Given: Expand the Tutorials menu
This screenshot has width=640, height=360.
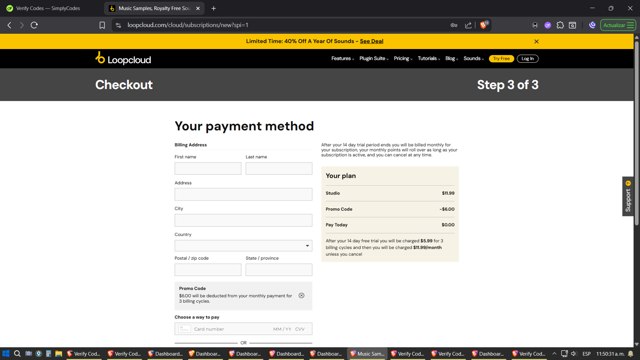Looking at the screenshot, I should click(428, 59).
